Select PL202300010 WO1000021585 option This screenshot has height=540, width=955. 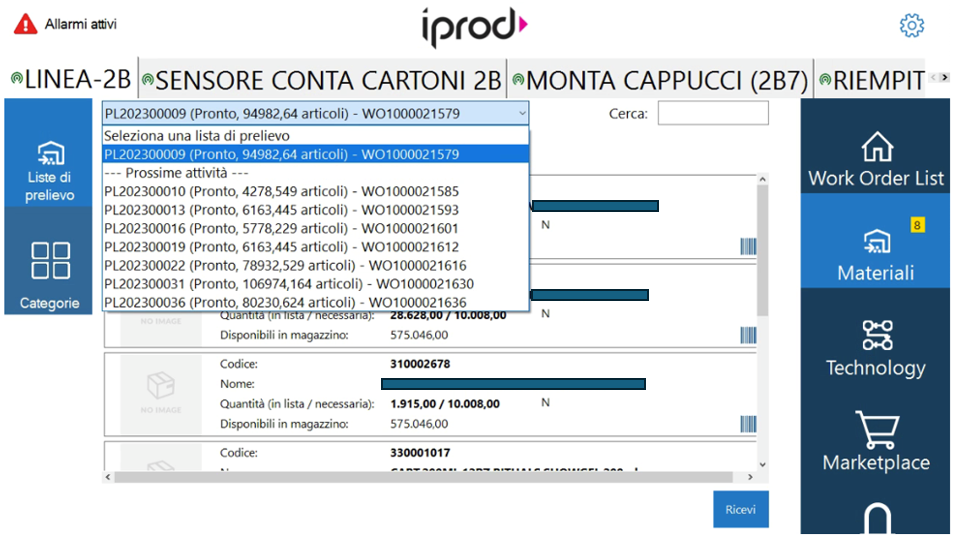click(315, 191)
